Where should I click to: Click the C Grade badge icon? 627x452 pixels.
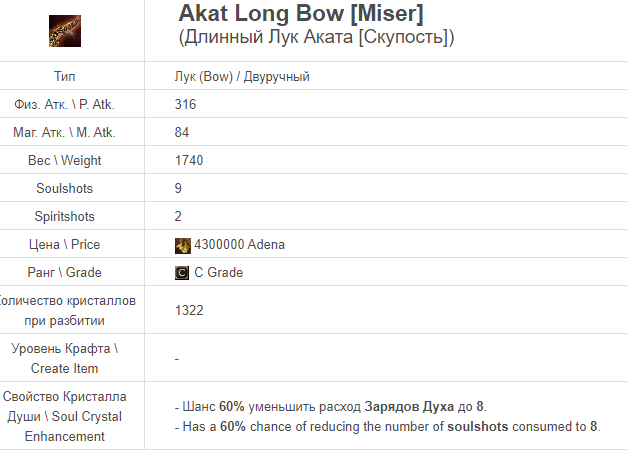[x=182, y=273]
